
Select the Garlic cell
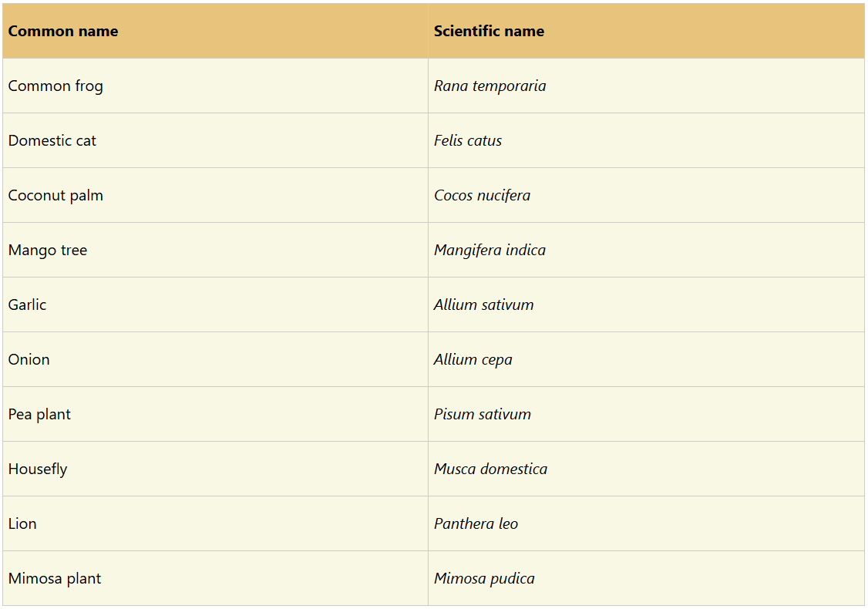(28, 305)
